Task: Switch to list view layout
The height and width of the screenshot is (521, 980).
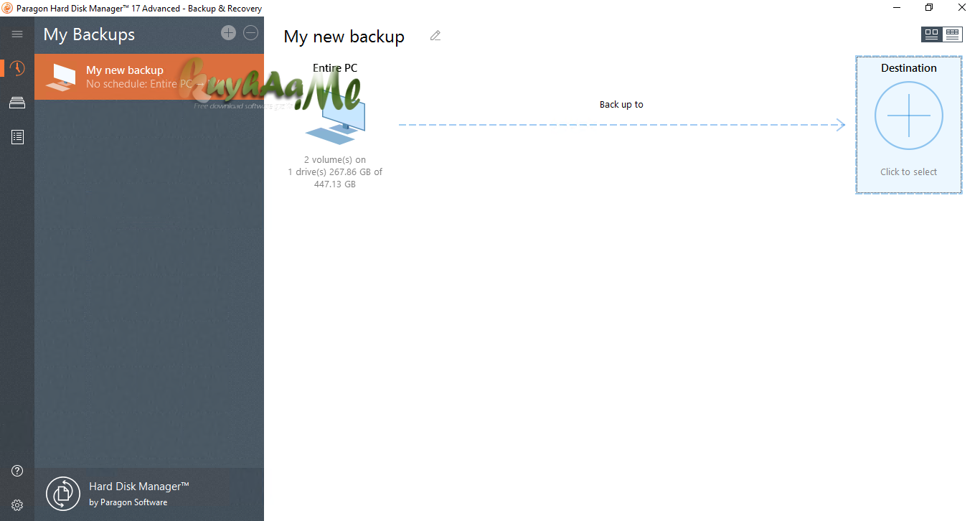Action: [x=952, y=34]
